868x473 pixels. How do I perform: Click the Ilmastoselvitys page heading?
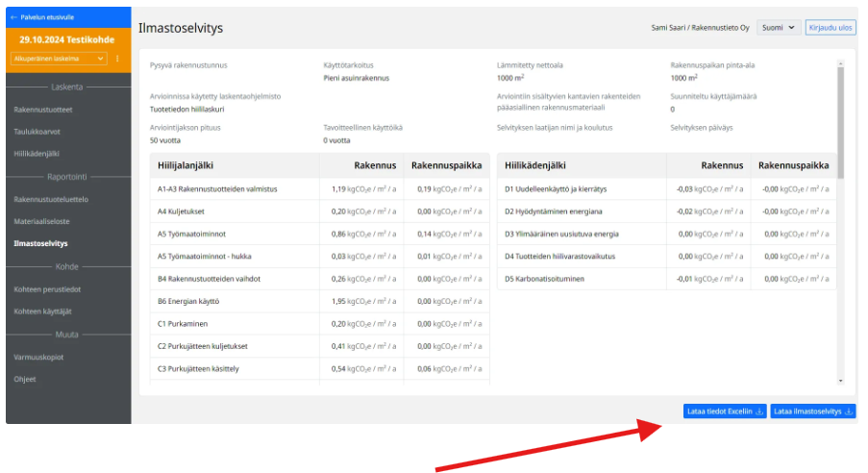pos(181,28)
